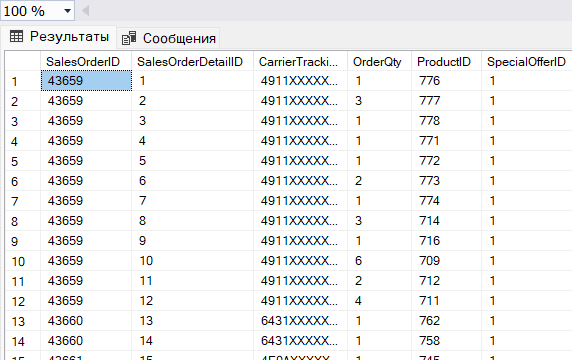This screenshot has width=572, height=360.
Task: Click CarrierTracking cell 4911XXXXX... in row 1
Action: [x=301, y=81]
